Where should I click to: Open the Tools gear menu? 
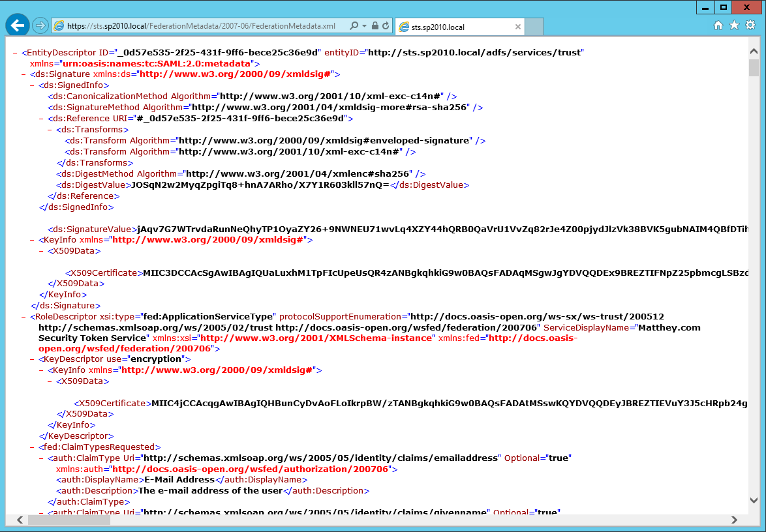[x=750, y=25]
